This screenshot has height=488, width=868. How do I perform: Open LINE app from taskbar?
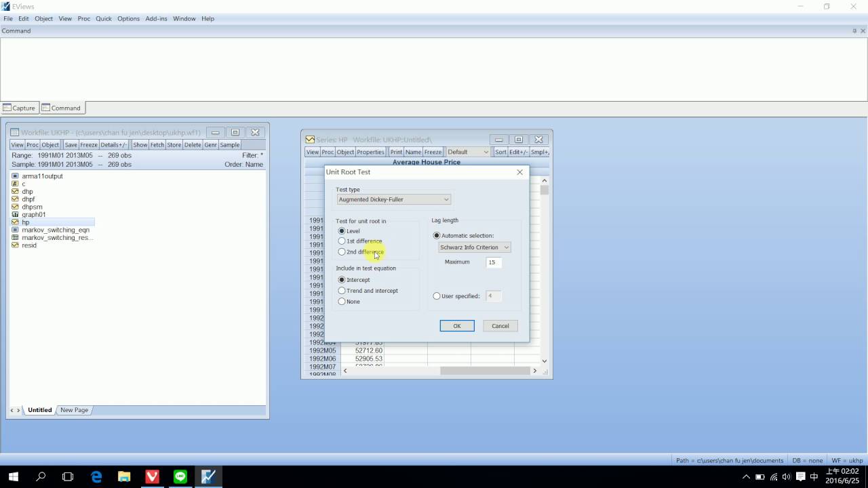pyautogui.click(x=180, y=476)
